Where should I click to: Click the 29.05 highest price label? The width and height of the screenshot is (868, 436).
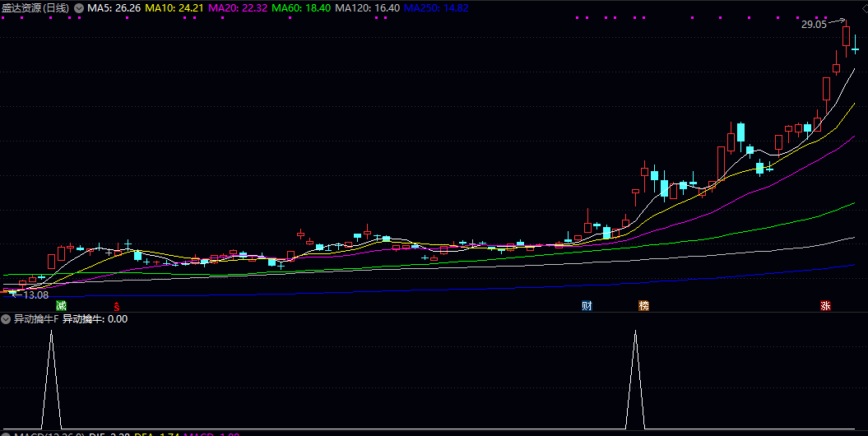[x=813, y=25]
